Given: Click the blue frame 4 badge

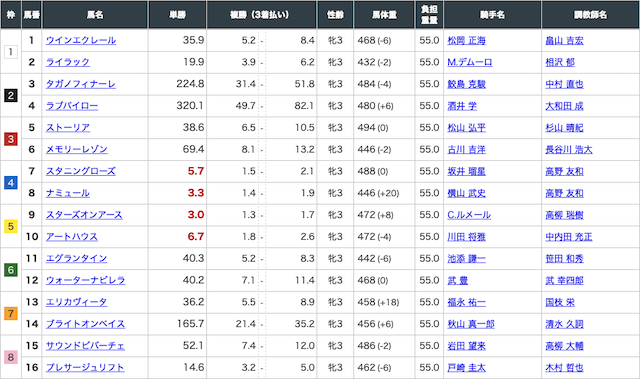Looking at the screenshot, I should pyautogui.click(x=11, y=182).
